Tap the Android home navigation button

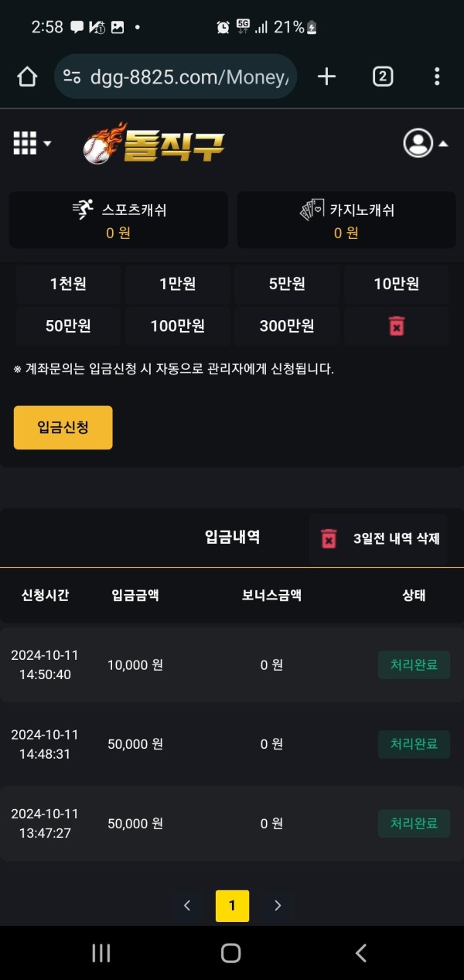(230, 953)
